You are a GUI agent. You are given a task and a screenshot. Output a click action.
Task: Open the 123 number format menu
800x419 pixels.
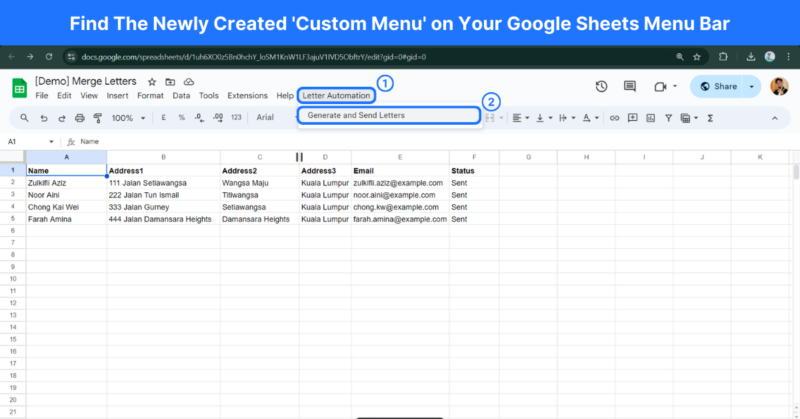click(236, 117)
